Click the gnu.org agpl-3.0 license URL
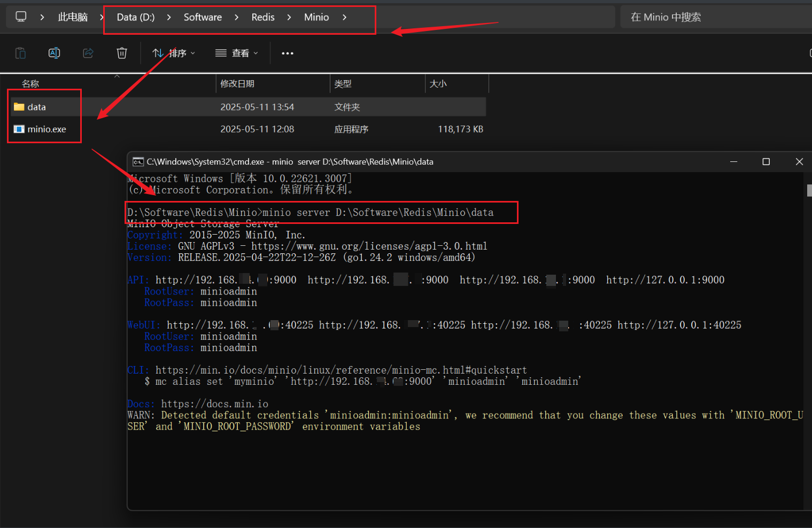This screenshot has width=812, height=528. pyautogui.click(x=369, y=246)
